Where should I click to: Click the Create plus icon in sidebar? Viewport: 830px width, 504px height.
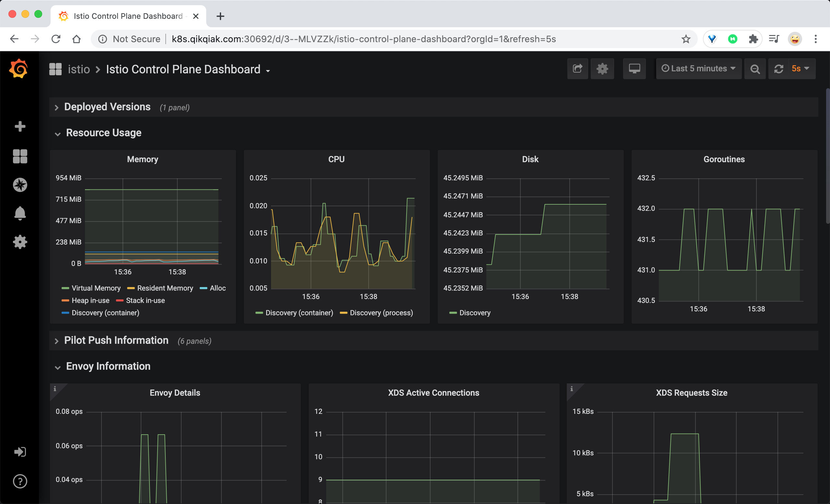click(x=20, y=126)
